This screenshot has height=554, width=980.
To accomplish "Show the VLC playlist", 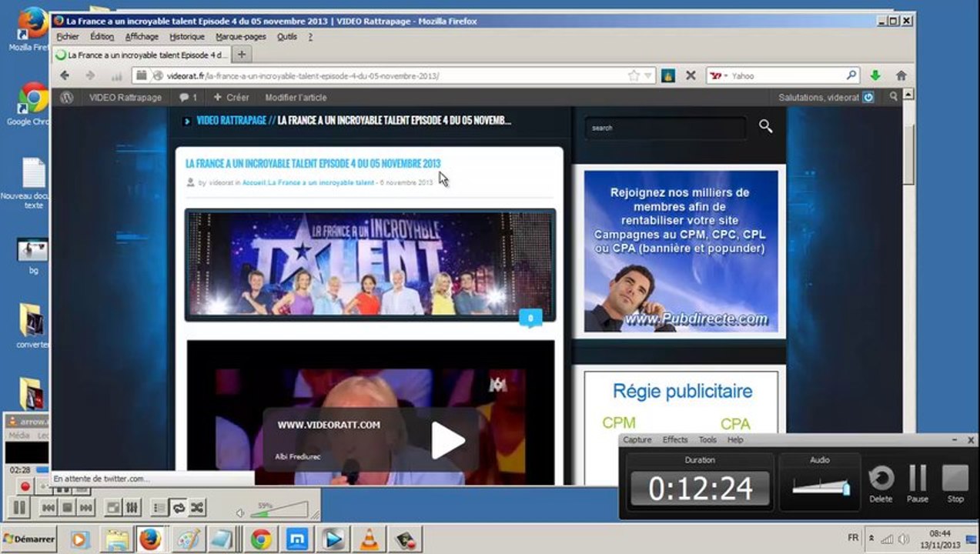I will pos(159,508).
